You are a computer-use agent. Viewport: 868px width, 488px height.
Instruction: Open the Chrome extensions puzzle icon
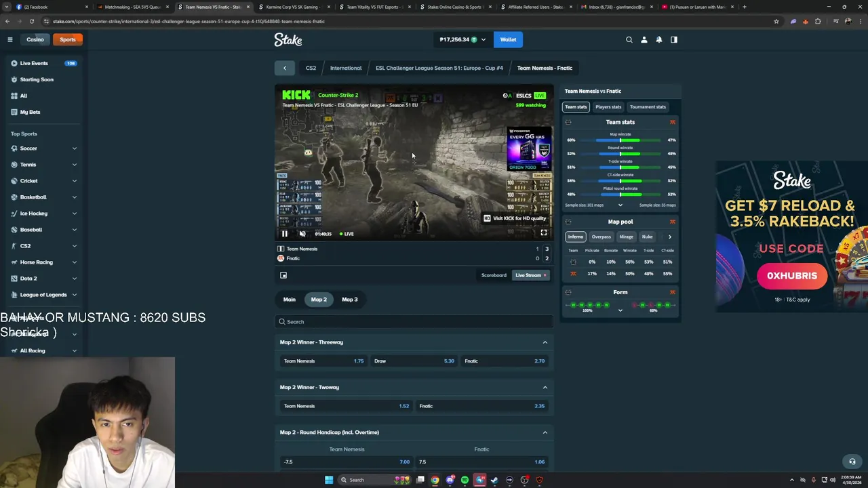[x=818, y=21]
